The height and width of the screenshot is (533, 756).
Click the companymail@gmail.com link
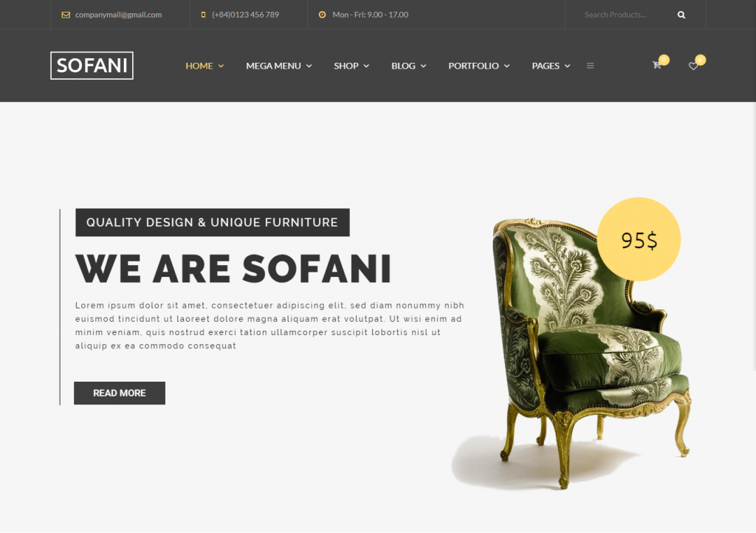[x=119, y=15]
